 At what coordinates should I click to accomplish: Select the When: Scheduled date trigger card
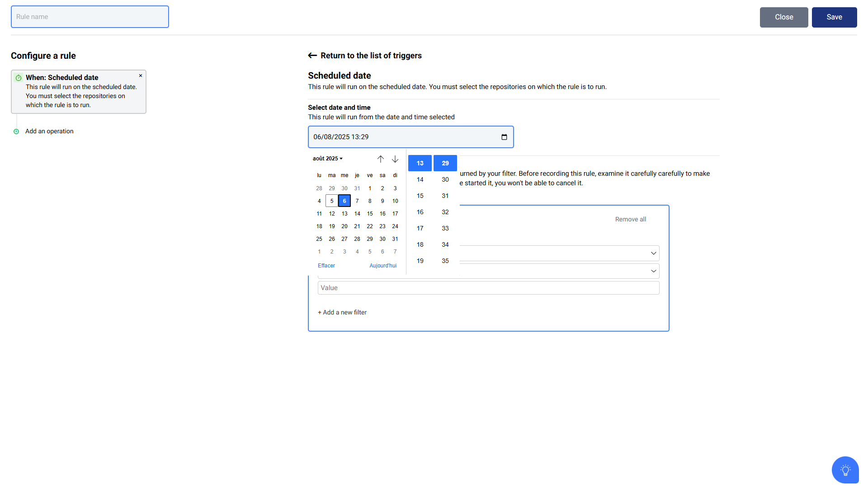79,92
